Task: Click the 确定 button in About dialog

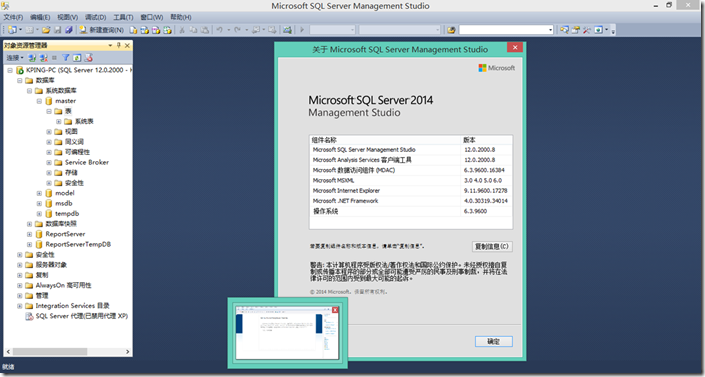Action: coord(494,341)
